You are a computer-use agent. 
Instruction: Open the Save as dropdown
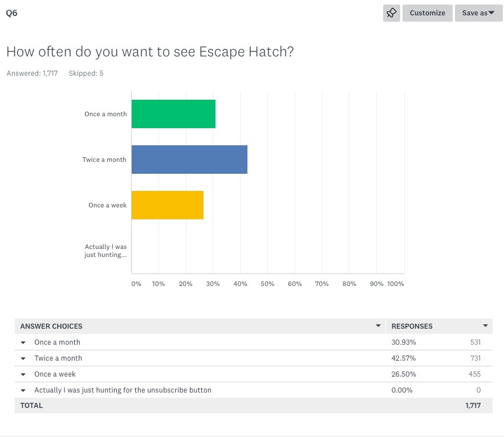[x=478, y=13]
